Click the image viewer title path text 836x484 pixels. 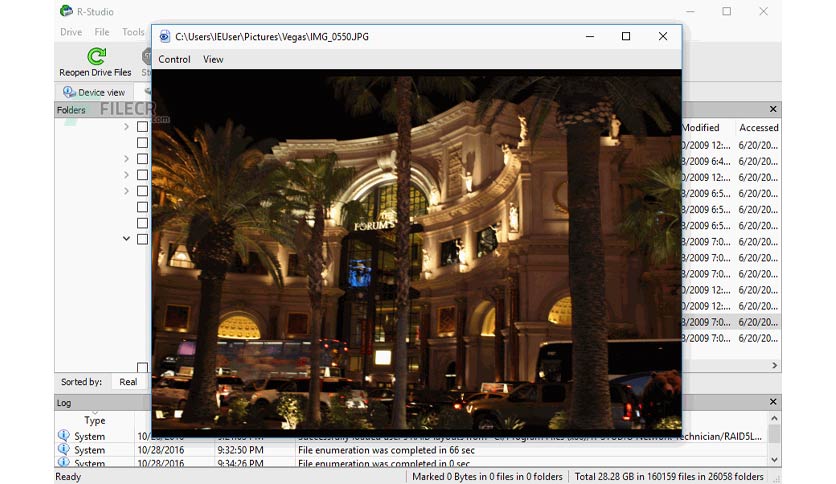[272, 37]
